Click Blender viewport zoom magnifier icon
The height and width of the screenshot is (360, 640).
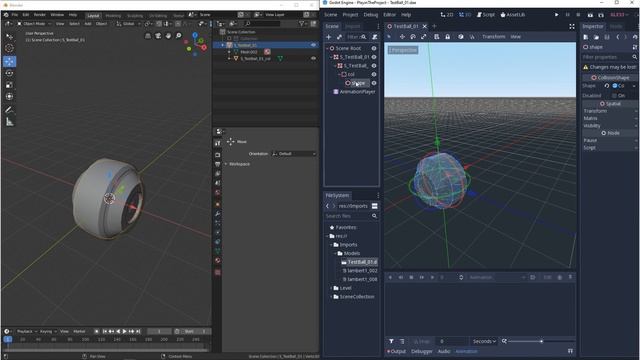(x=178, y=36)
